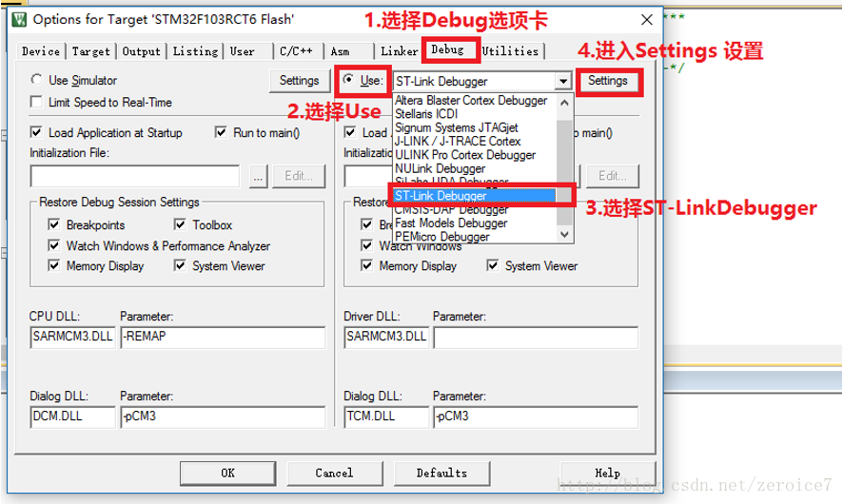Click the Keil application icon in the title bar
843x504 pixels.
tap(20, 20)
